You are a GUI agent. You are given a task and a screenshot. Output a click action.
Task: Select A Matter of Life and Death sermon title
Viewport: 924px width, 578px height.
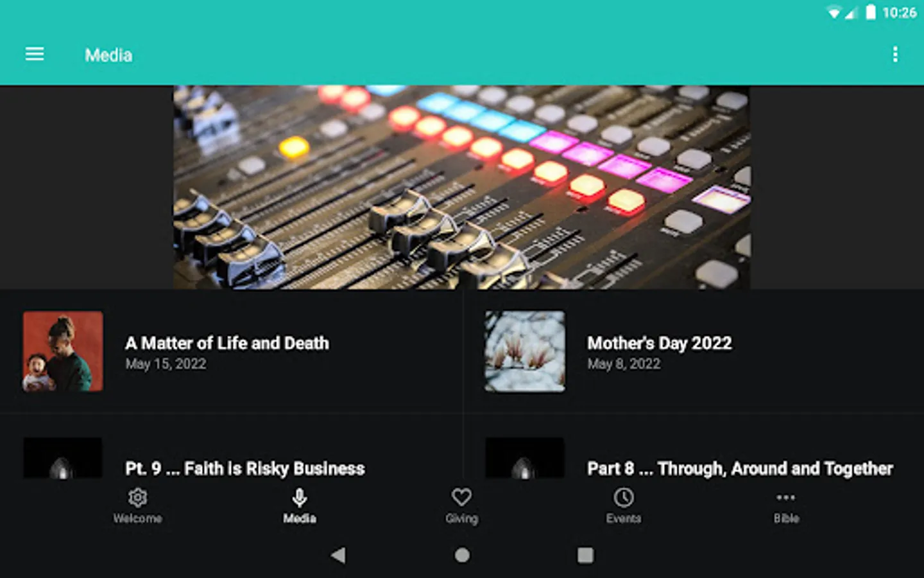[227, 344]
